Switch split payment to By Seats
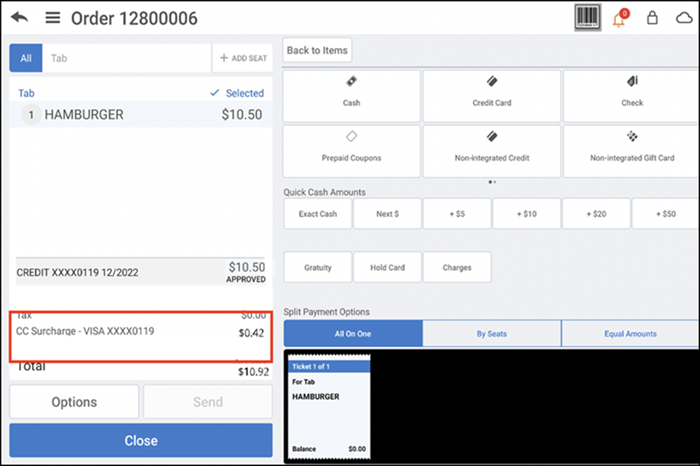Screen dimensions: 700x466 492,333
